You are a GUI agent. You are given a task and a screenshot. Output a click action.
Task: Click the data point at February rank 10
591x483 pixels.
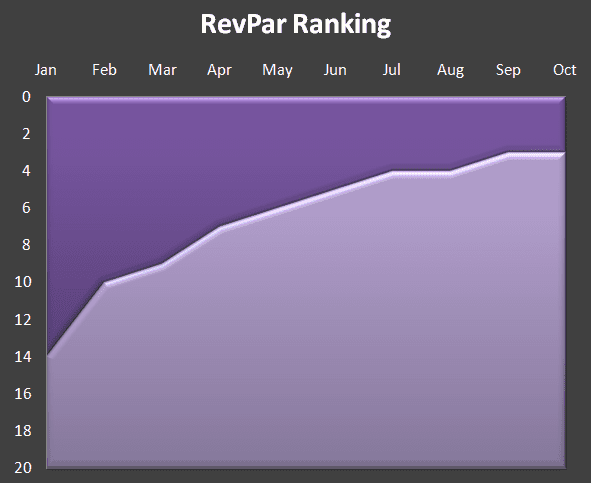(105, 283)
